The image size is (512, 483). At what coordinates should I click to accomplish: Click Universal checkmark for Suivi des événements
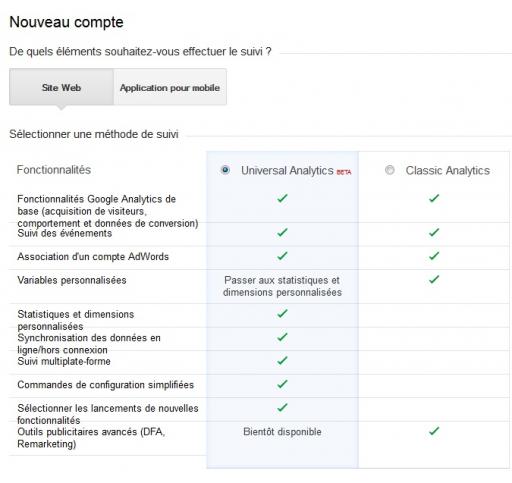click(x=282, y=232)
